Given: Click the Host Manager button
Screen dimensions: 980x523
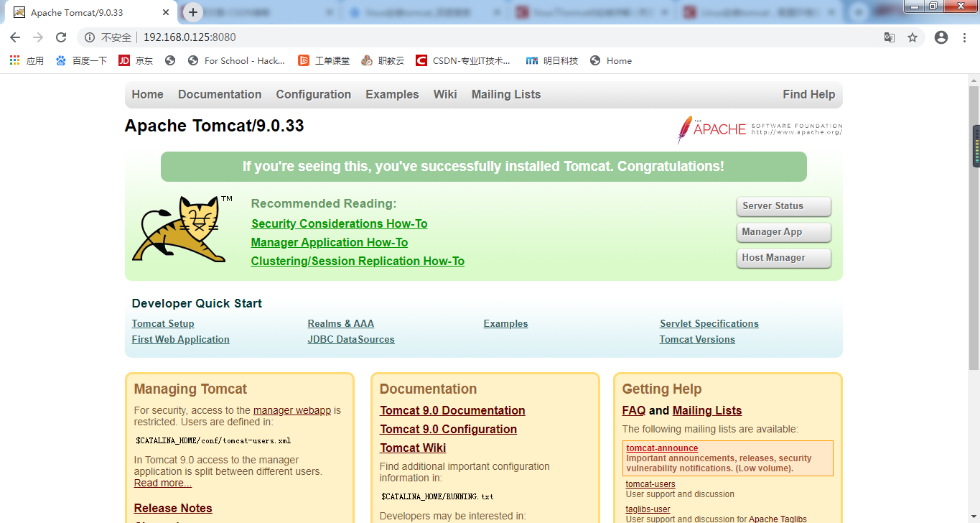Looking at the screenshot, I should click(x=784, y=258).
